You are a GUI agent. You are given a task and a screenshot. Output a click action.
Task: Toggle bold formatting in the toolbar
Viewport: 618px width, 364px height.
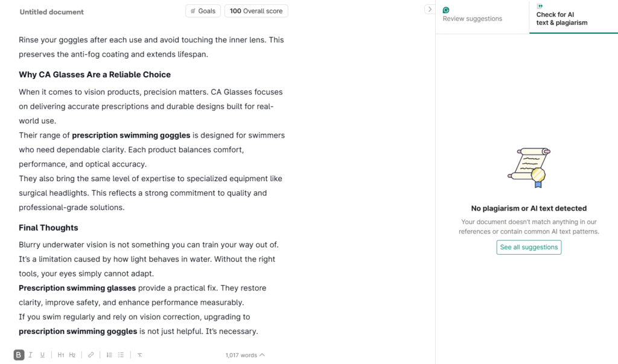coord(19,355)
